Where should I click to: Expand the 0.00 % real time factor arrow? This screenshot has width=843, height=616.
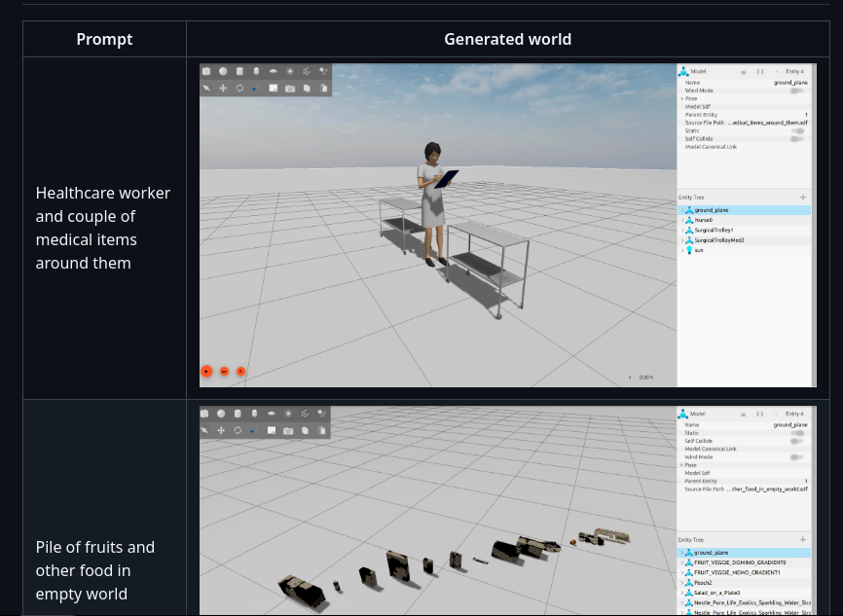coord(630,378)
